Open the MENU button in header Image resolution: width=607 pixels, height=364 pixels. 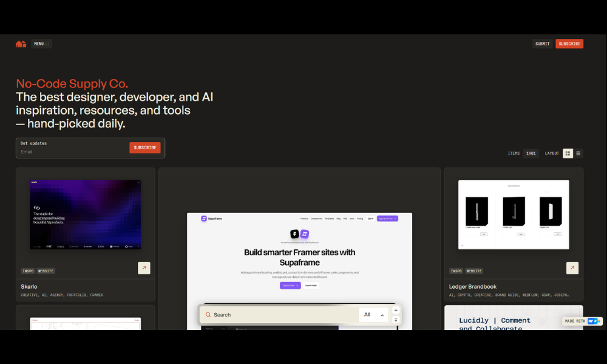(x=41, y=44)
